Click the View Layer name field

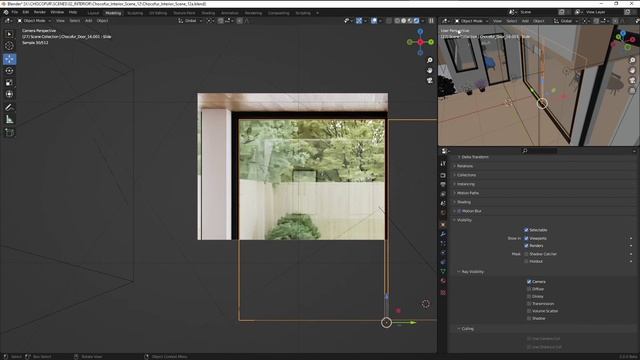point(603,12)
